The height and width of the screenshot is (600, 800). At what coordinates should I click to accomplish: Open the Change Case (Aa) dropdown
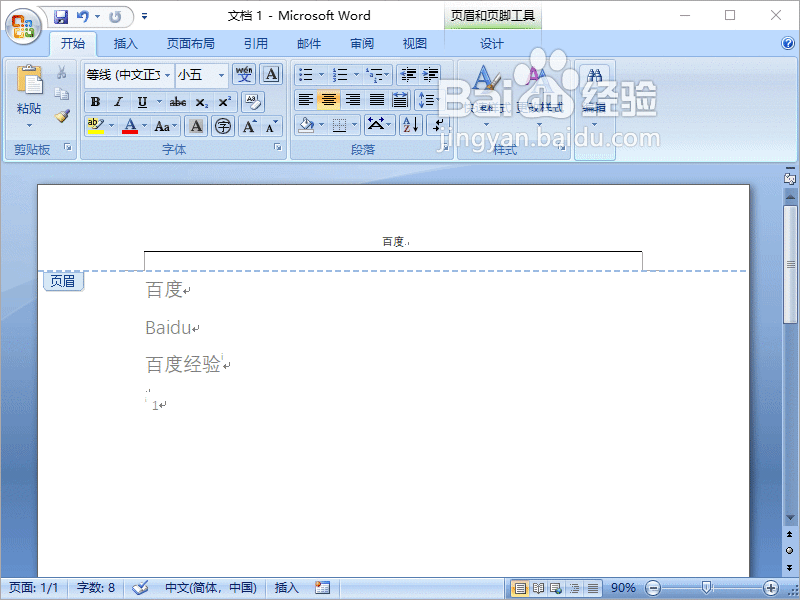166,126
